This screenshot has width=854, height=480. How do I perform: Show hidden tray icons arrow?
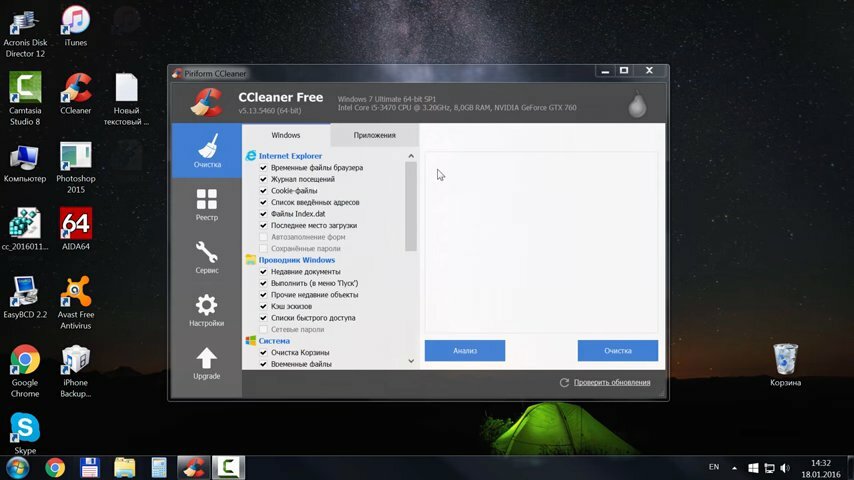[734, 468]
